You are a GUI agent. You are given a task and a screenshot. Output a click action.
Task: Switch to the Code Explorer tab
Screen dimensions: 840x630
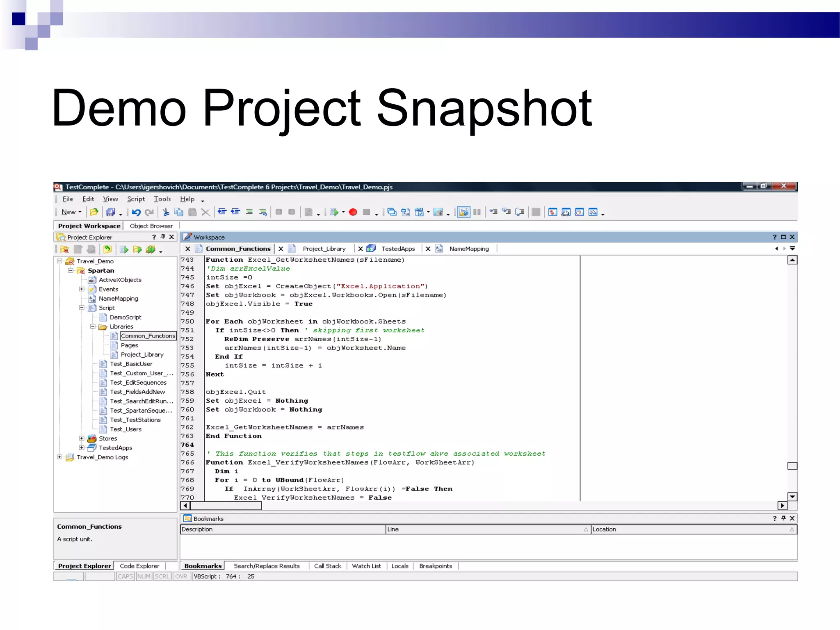click(x=139, y=566)
